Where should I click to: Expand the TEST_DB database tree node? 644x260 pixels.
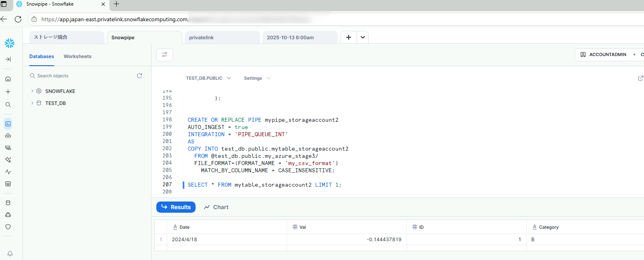[32, 103]
